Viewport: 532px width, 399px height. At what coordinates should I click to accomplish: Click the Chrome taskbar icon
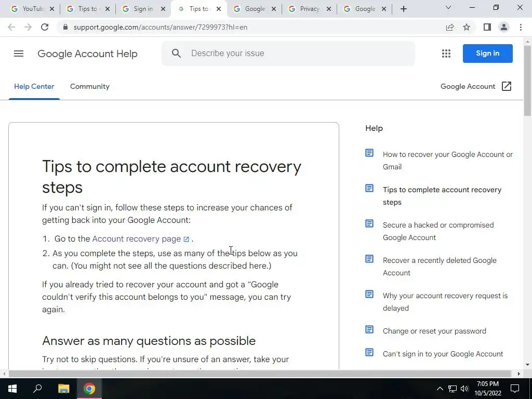click(x=89, y=389)
